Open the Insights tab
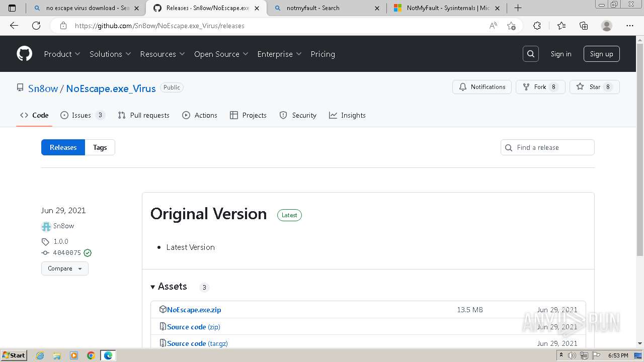 click(347, 115)
